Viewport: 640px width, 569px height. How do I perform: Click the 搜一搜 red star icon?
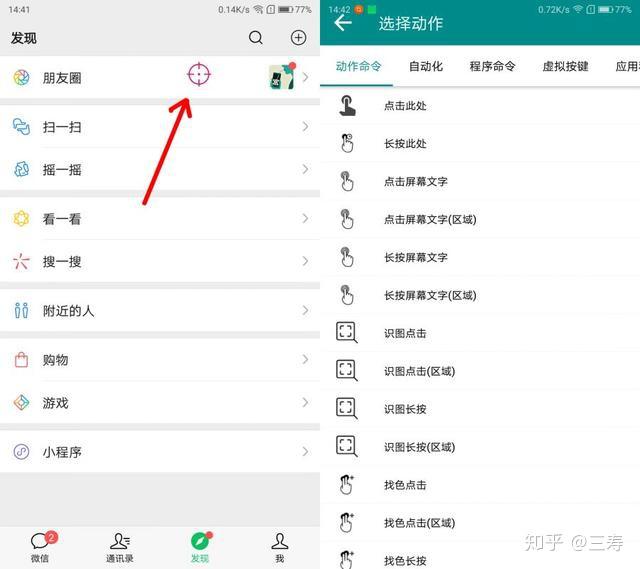pyautogui.click(x=21, y=261)
